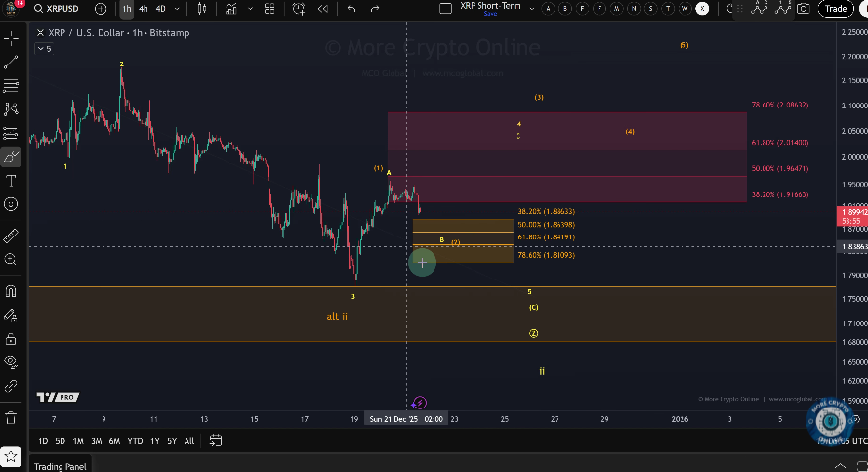Redo the chart action

click(375, 9)
